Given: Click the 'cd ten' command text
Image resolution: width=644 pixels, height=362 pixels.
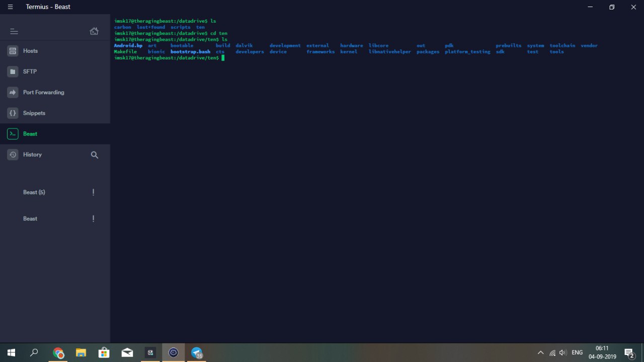Looking at the screenshot, I should (219, 33).
